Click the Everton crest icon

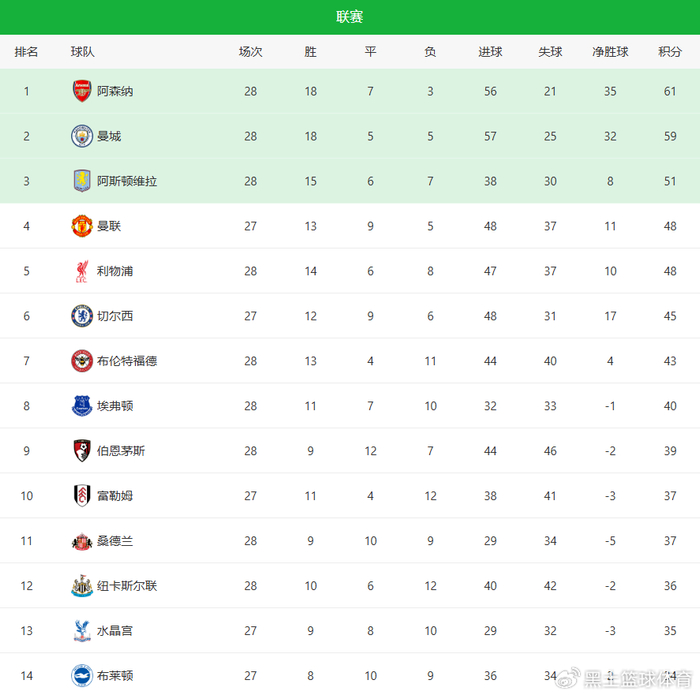(82, 406)
